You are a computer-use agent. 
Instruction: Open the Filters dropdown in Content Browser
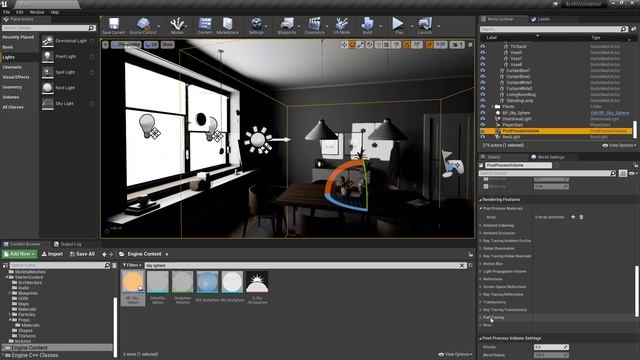pyautogui.click(x=132, y=265)
